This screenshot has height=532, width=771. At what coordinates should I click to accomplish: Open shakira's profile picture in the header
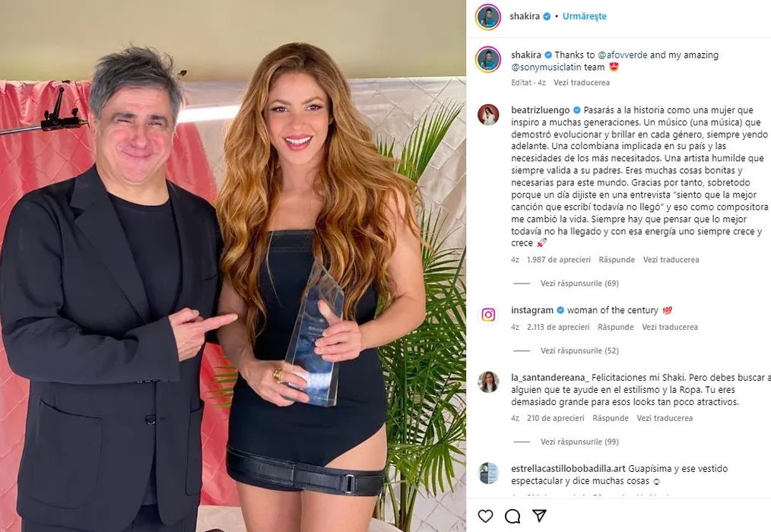click(488, 17)
